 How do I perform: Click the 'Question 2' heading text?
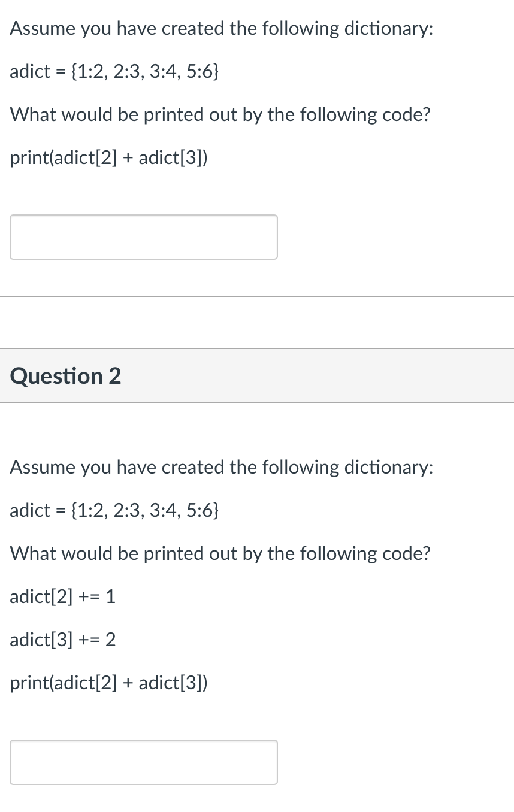click(x=66, y=376)
